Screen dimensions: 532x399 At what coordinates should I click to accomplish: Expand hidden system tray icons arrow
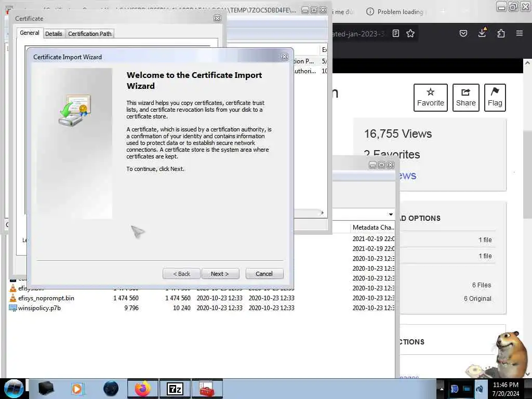442,389
